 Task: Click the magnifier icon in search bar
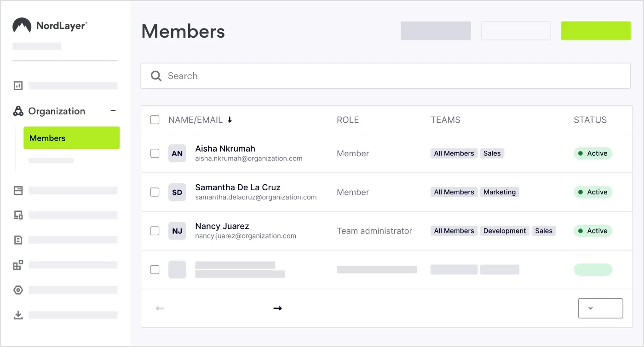coord(156,76)
